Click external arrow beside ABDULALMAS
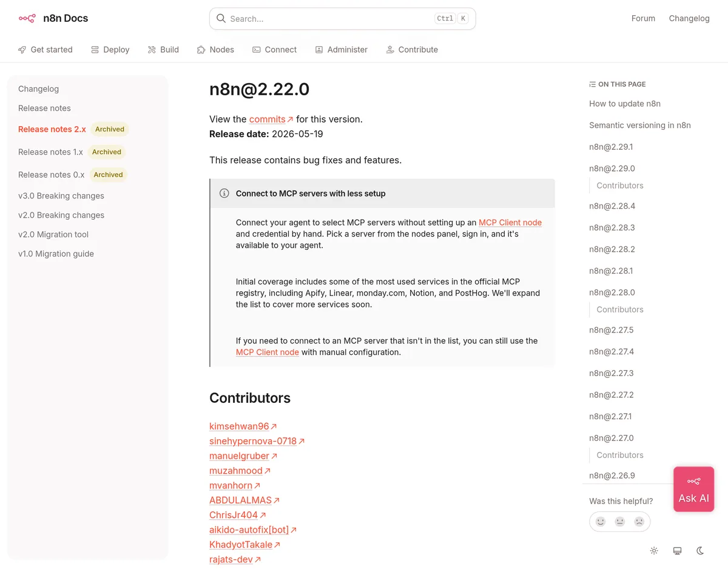Viewport: 728px width, 569px height. [x=277, y=500]
